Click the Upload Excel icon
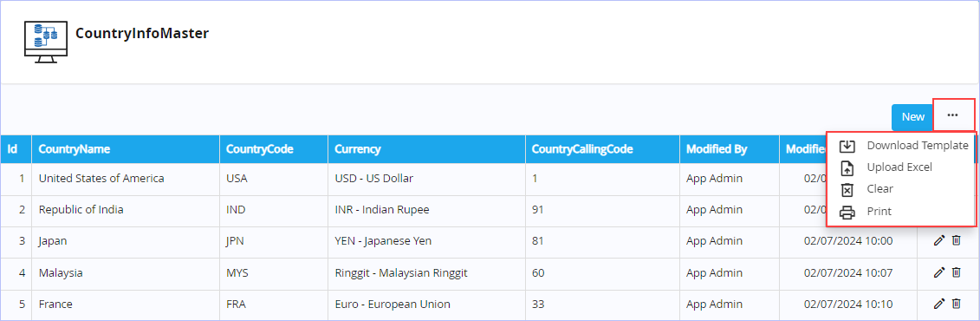The image size is (980, 321). coord(847,167)
